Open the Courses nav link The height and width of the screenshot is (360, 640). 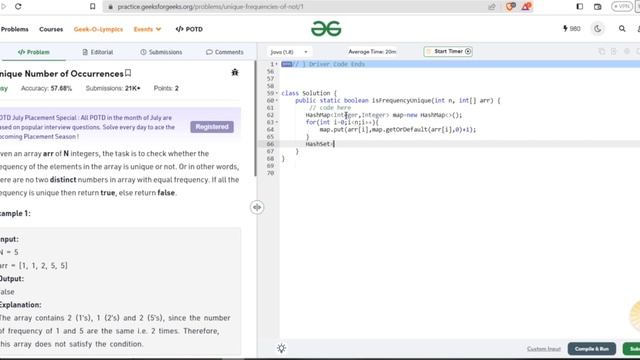[51, 29]
